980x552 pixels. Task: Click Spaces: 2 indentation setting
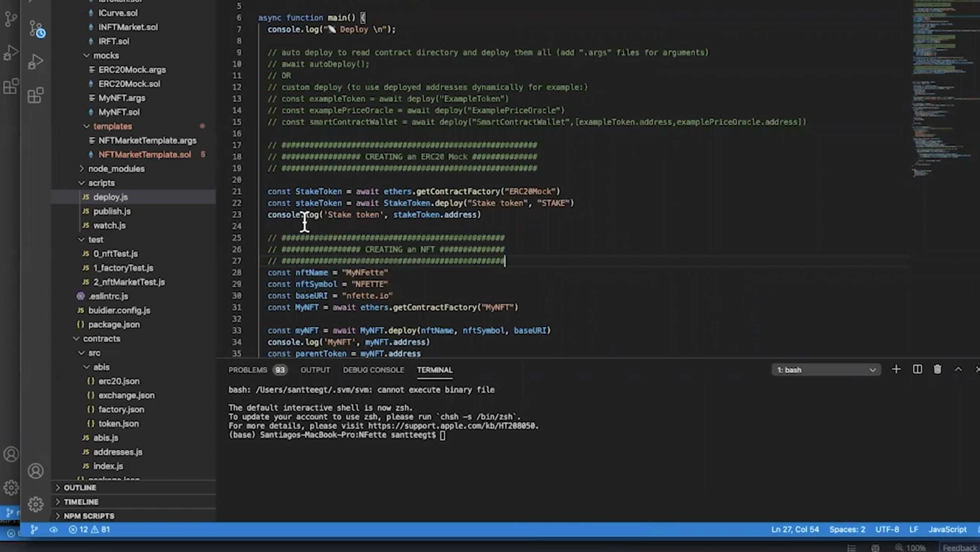[847, 529]
